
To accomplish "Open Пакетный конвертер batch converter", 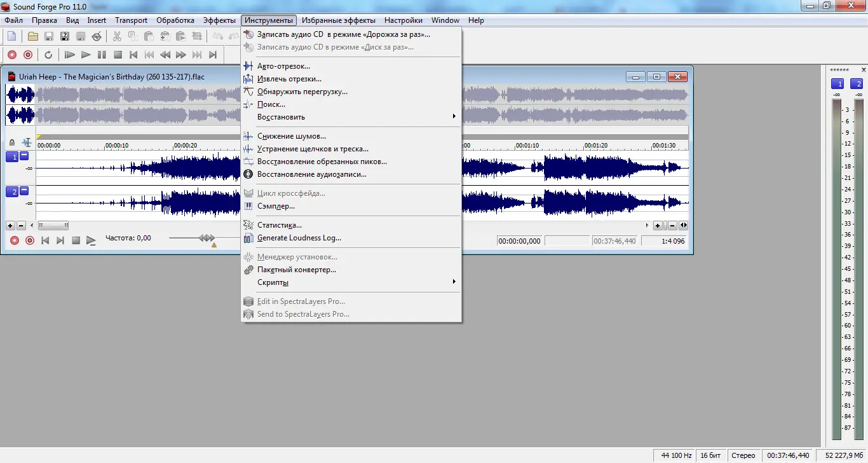I will 351,270.
